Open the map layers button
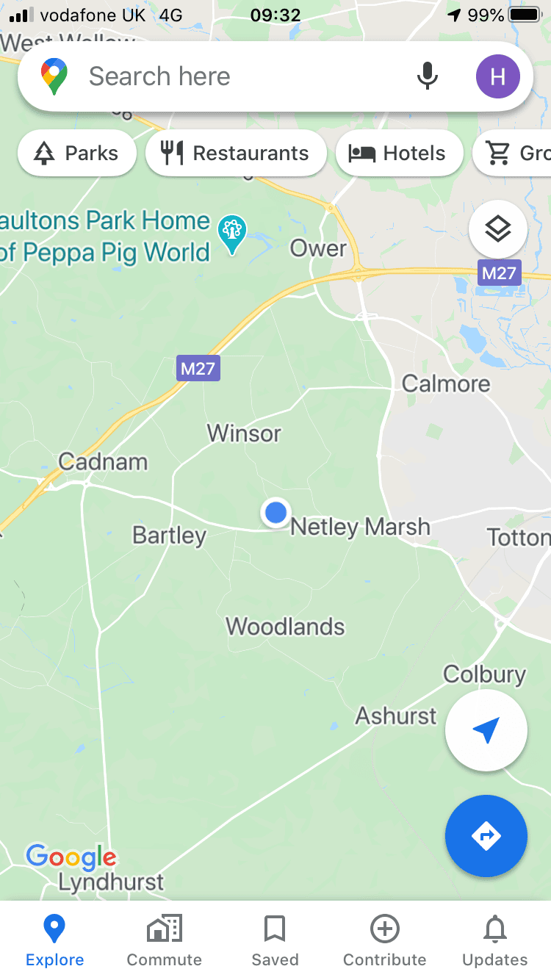This screenshot has width=551, height=980. coord(498,230)
